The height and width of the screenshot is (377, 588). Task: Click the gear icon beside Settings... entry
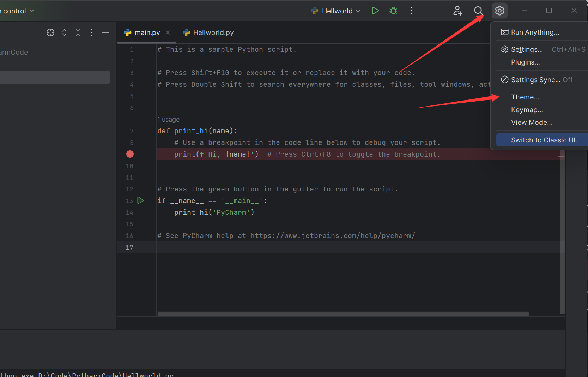505,49
